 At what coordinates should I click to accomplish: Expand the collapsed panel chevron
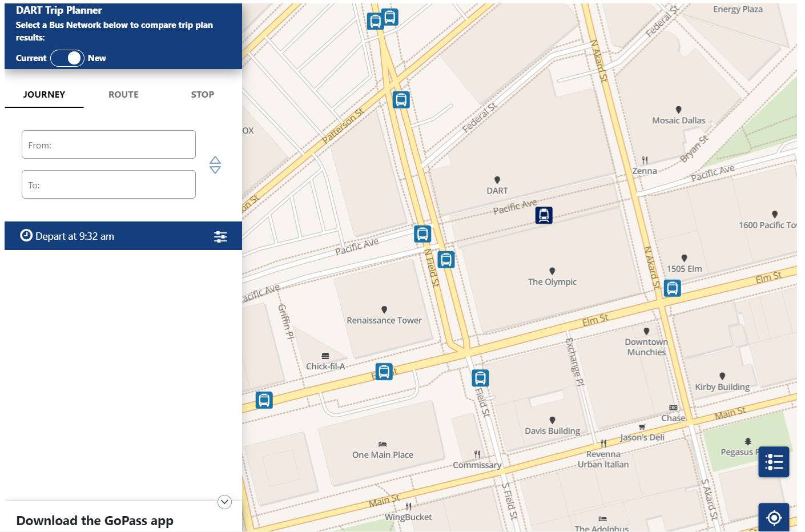point(224,502)
